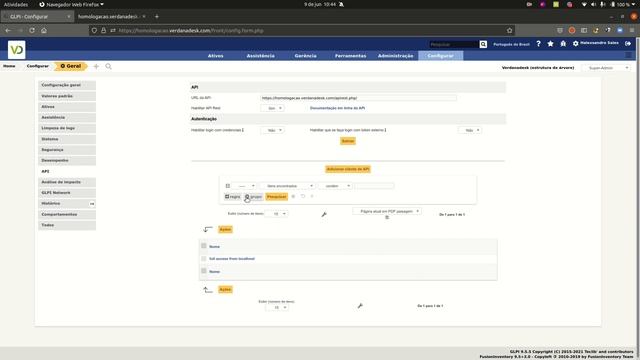
Task: Click the logout arrow icon
Action: (628, 43)
